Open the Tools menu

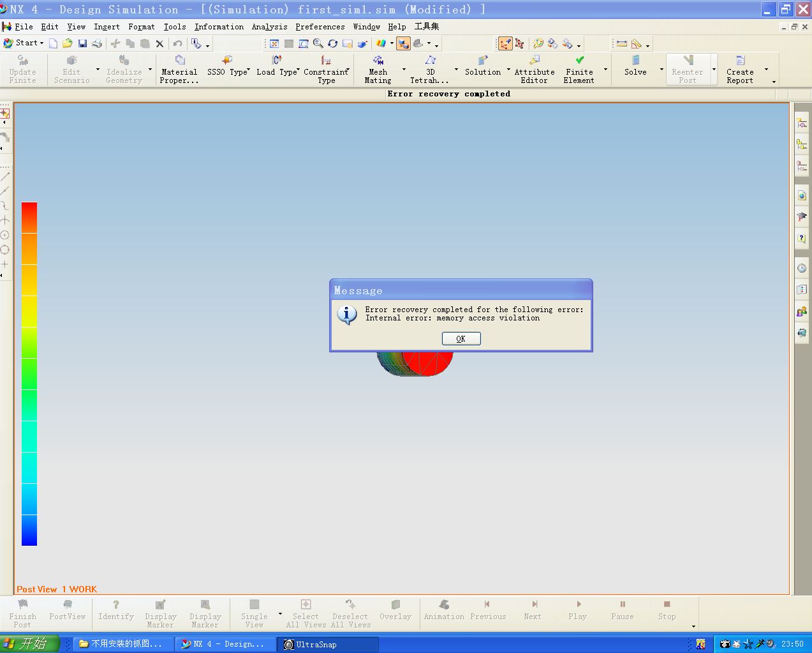click(175, 27)
